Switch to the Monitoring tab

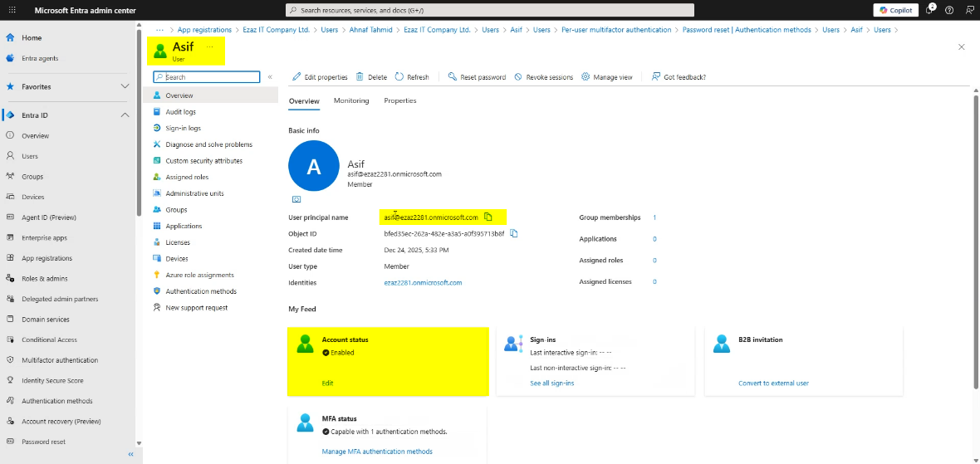pyautogui.click(x=351, y=100)
